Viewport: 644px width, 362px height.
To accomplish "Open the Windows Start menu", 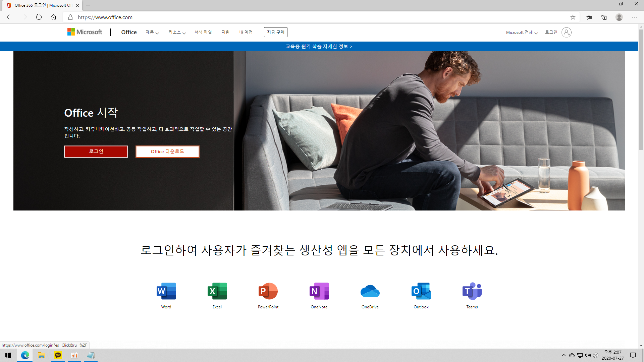I will pos(8,355).
